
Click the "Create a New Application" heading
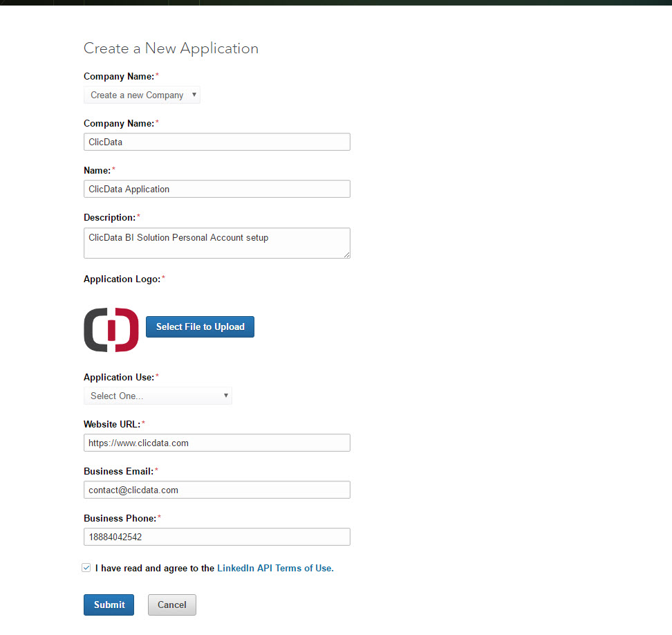click(171, 48)
